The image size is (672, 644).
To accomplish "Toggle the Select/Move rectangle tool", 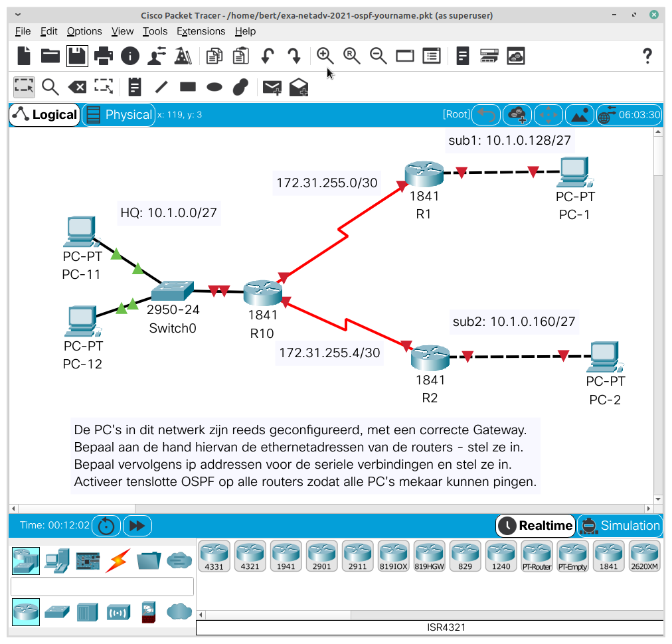I will (24, 87).
